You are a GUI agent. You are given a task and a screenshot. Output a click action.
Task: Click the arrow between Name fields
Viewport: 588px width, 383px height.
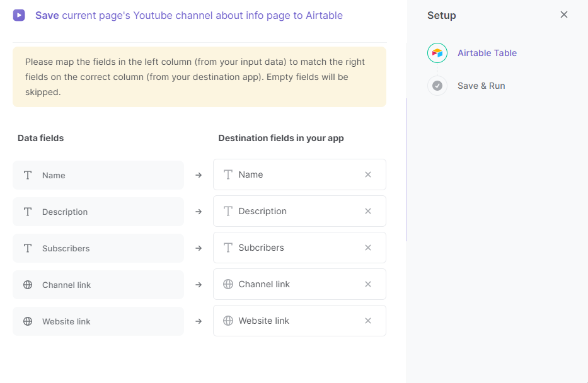coord(199,175)
